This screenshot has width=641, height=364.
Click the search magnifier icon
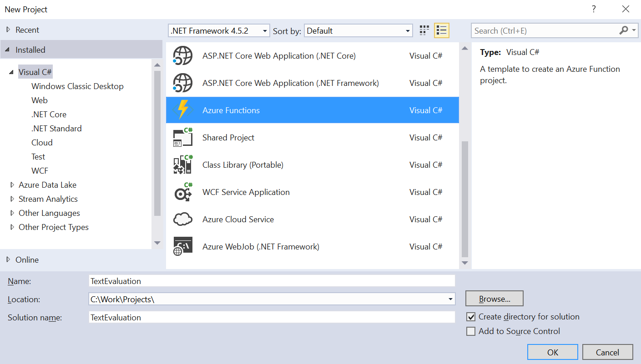(x=624, y=30)
